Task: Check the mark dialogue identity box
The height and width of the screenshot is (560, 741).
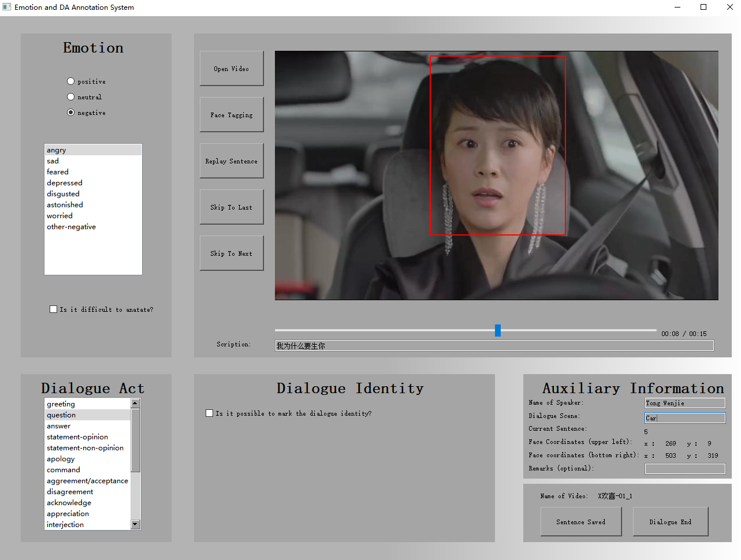Action: pos(210,413)
